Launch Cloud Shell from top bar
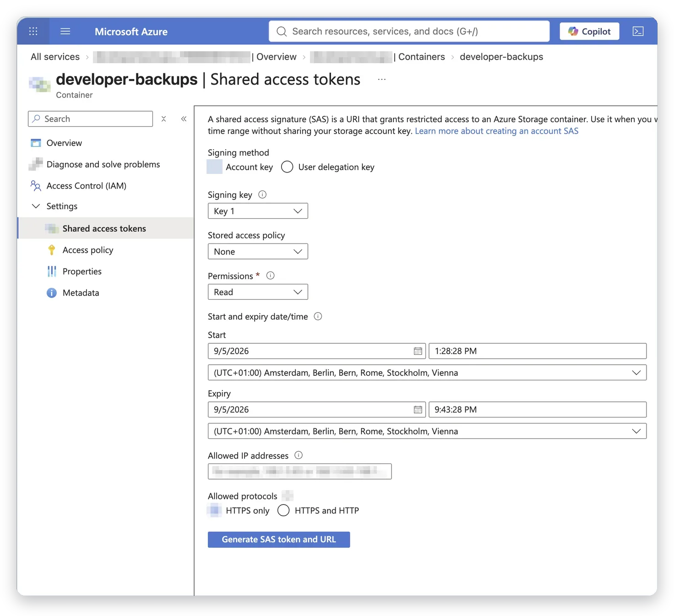 [638, 31]
